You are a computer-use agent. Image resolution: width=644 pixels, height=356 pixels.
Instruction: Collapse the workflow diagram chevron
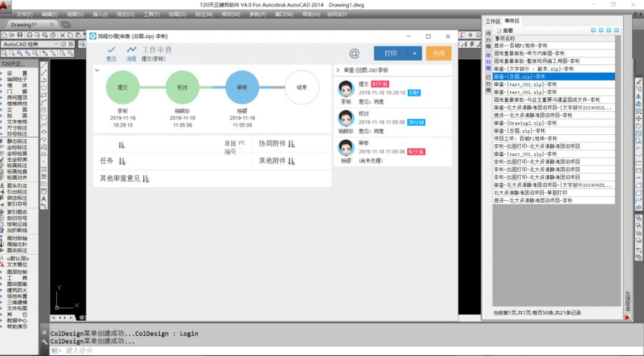pyautogui.click(x=97, y=70)
